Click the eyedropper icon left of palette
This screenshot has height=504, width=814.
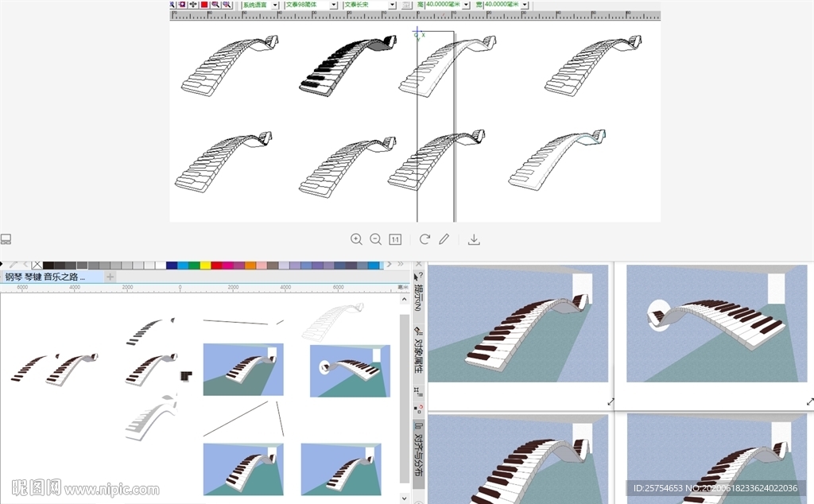tap(13, 265)
